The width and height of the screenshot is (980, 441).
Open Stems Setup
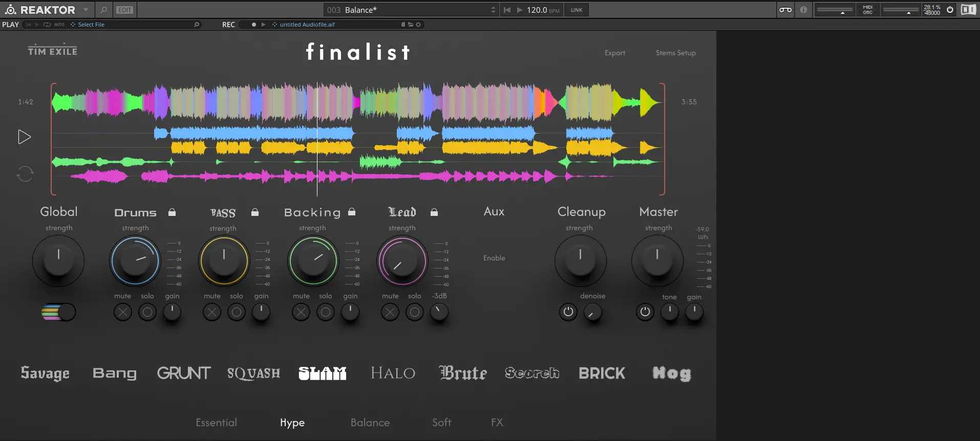675,53
